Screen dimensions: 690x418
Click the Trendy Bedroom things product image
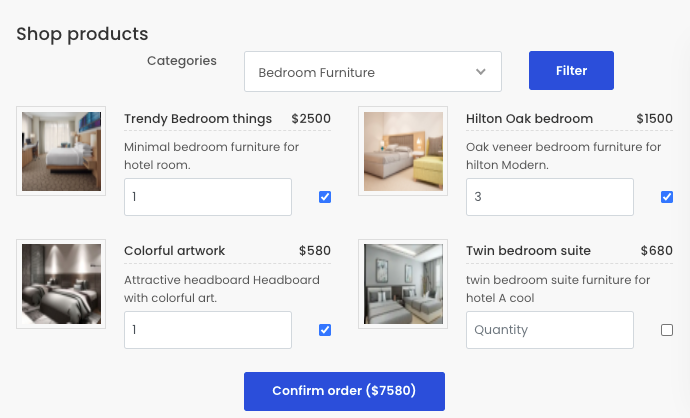click(61, 151)
